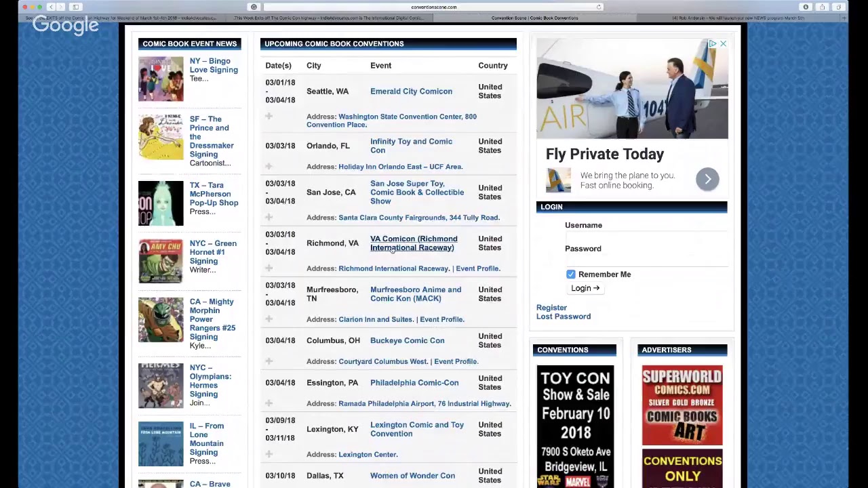Viewport: 868px width, 488px height.
Task: Open IL – From Lone Mountain Signing news
Action: (206, 439)
